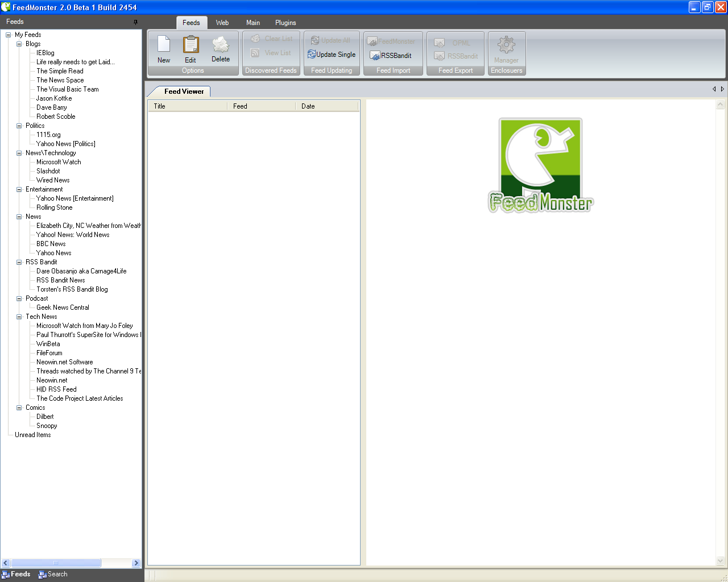Sort list by Feed column header
This screenshot has width=728, height=582.
pos(262,106)
